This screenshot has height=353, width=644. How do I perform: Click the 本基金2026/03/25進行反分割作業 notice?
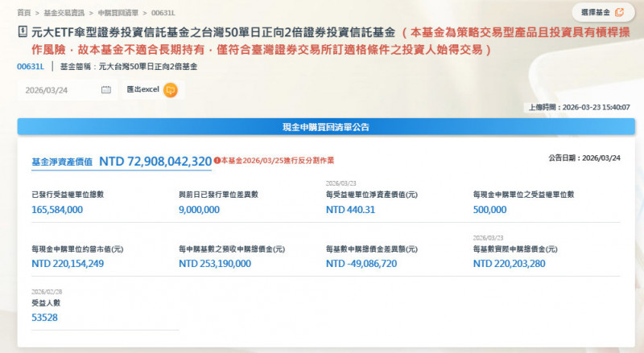pyautogui.click(x=277, y=161)
